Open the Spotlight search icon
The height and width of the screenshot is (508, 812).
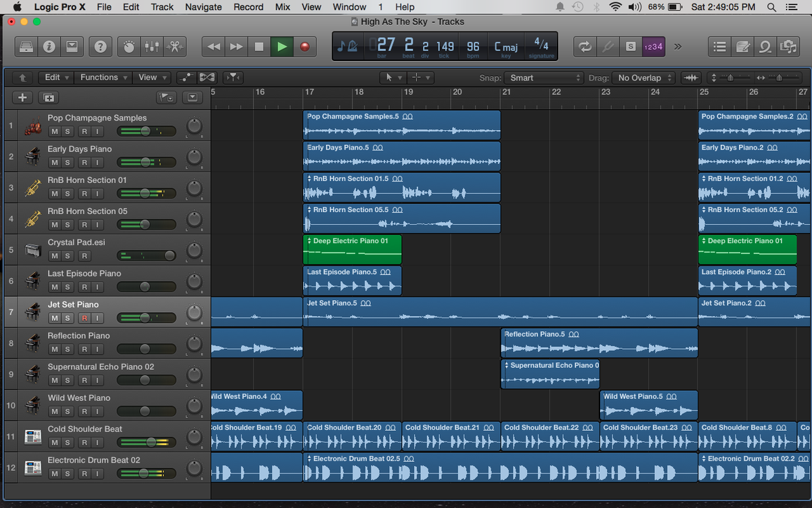(772, 7)
